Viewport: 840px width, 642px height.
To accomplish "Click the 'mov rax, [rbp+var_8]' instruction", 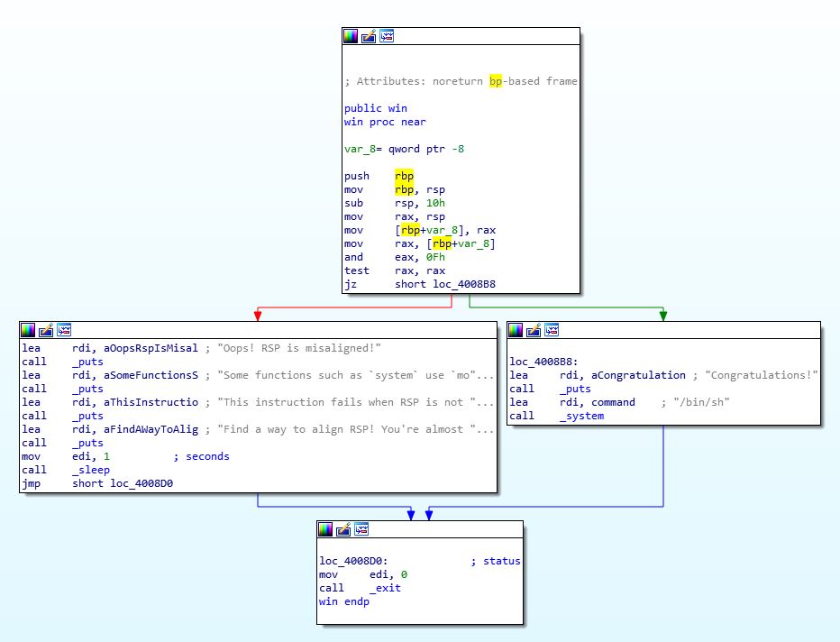I will (420, 243).
